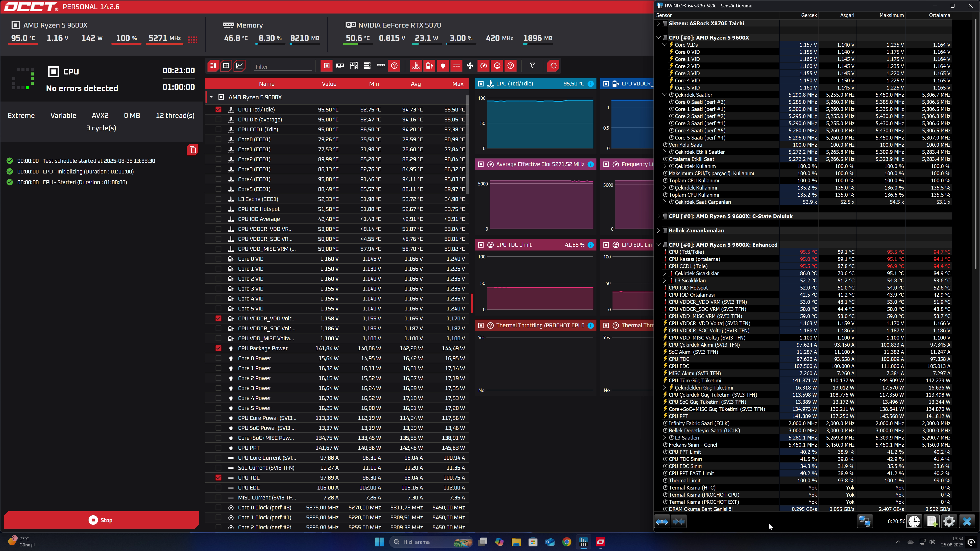Check the CPU EDC checkbox
This screenshot has height=551, width=980.
(218, 487)
